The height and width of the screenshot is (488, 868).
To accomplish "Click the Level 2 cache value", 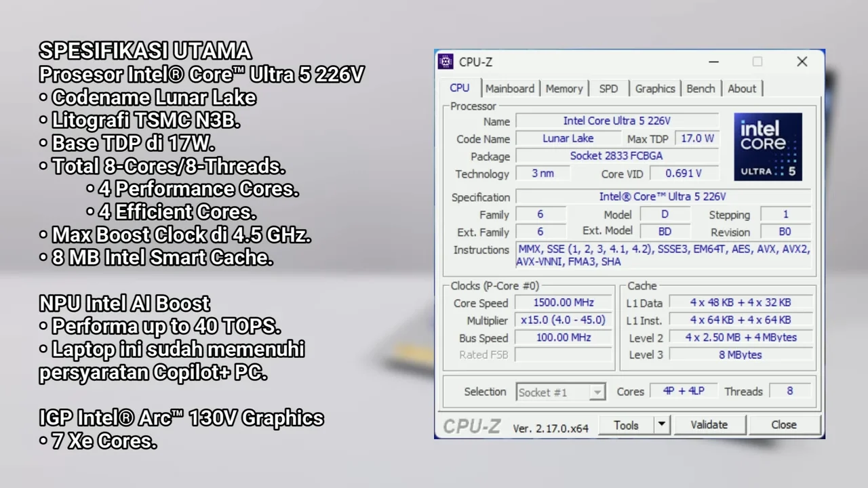I will [x=741, y=338].
